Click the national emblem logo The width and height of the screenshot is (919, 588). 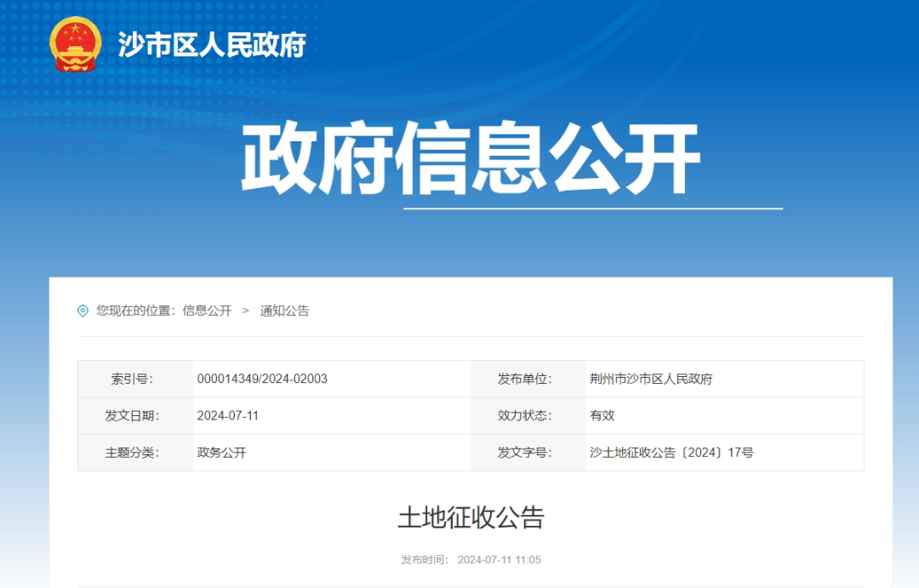pyautogui.click(x=75, y=44)
